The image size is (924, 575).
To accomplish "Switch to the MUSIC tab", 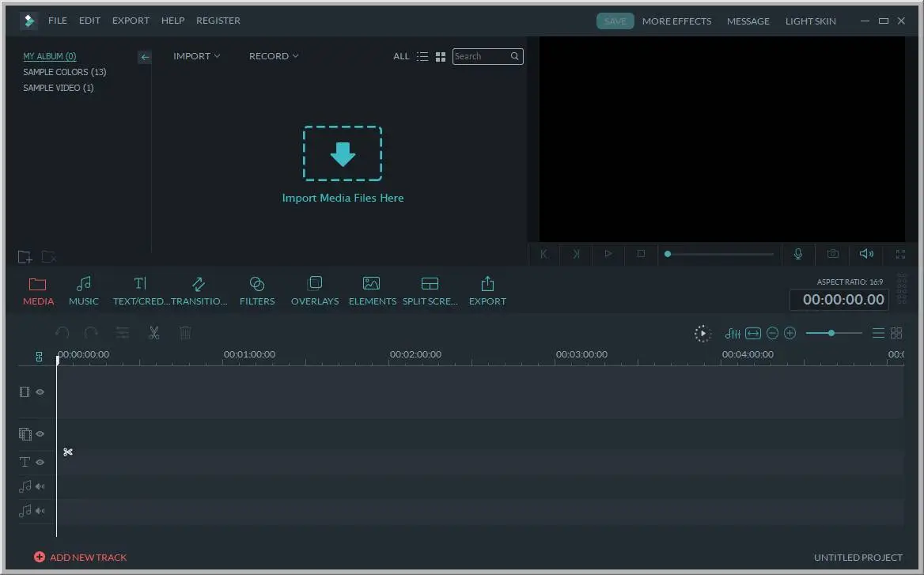I will 84,292.
